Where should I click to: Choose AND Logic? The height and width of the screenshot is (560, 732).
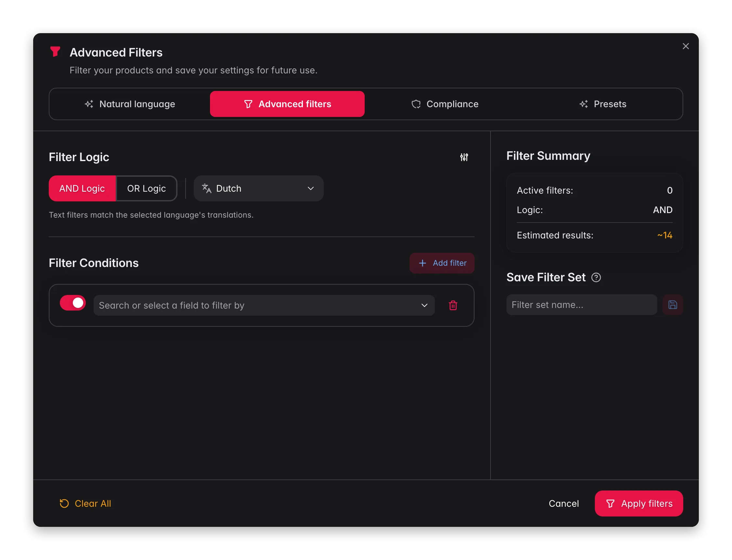[82, 188]
